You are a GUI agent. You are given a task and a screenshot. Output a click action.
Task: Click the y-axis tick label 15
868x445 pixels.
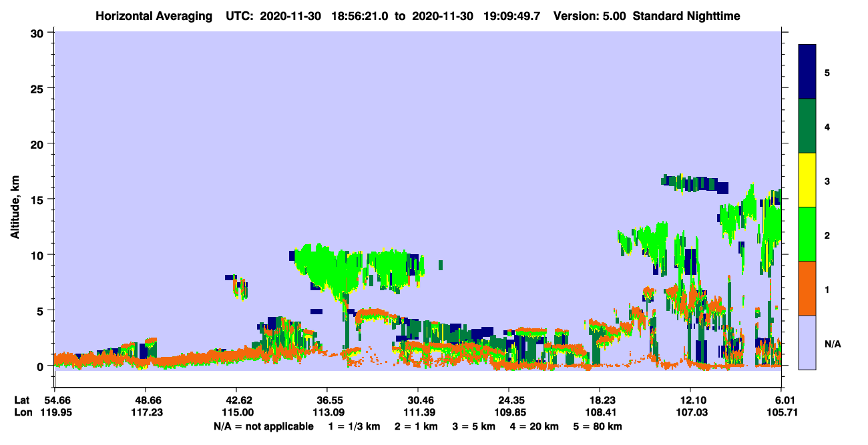[38, 199]
